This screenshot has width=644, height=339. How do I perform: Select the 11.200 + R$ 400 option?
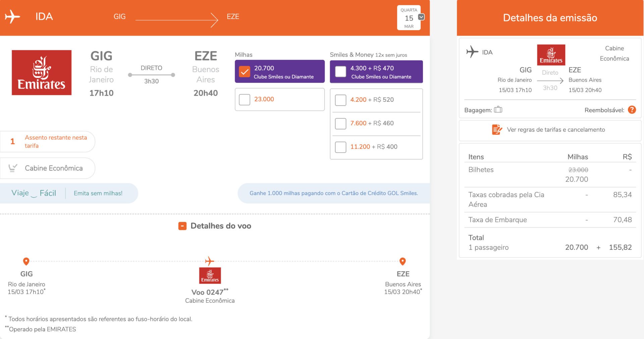click(x=340, y=147)
